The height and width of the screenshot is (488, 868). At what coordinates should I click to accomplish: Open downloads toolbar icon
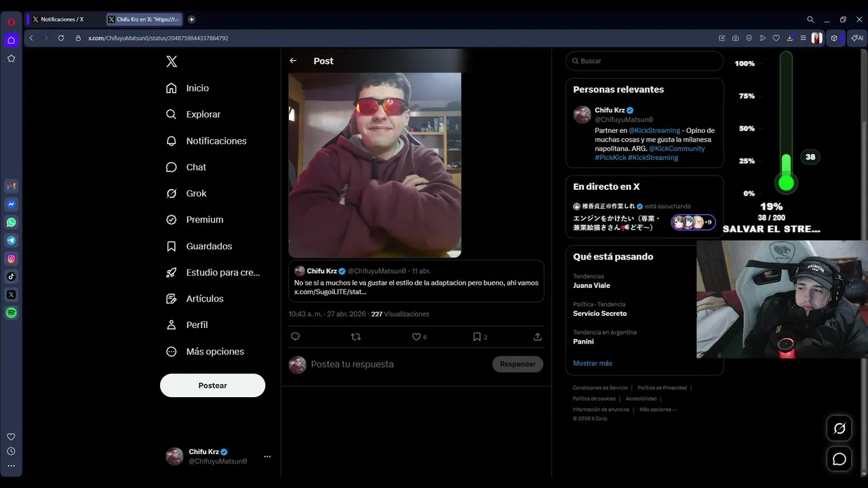(790, 38)
